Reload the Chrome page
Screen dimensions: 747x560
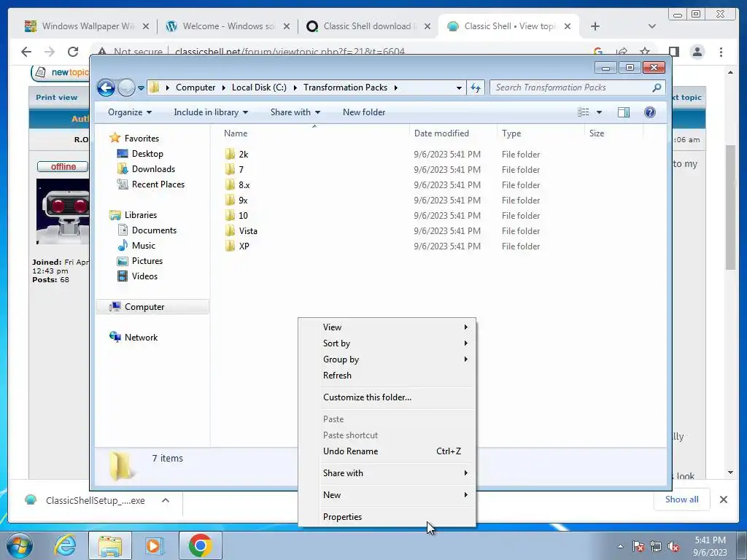tap(73, 52)
